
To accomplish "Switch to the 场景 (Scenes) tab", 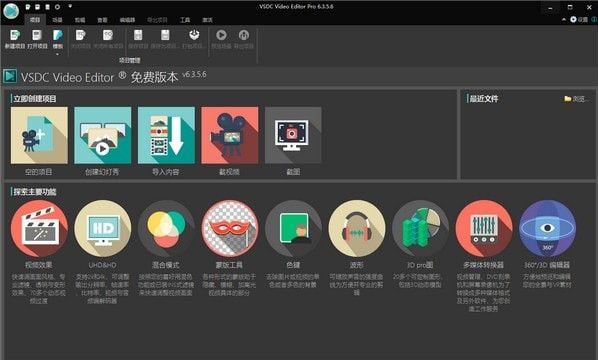I will pyautogui.click(x=57, y=20).
